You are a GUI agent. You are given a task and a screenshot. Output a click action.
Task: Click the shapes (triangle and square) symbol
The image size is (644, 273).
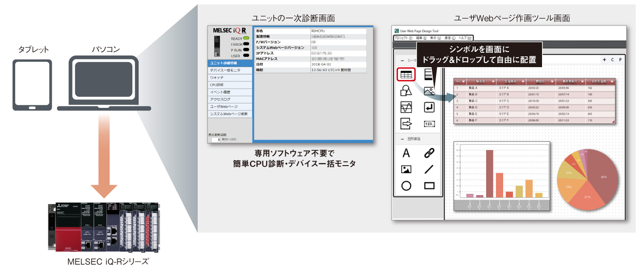pyautogui.click(x=406, y=91)
